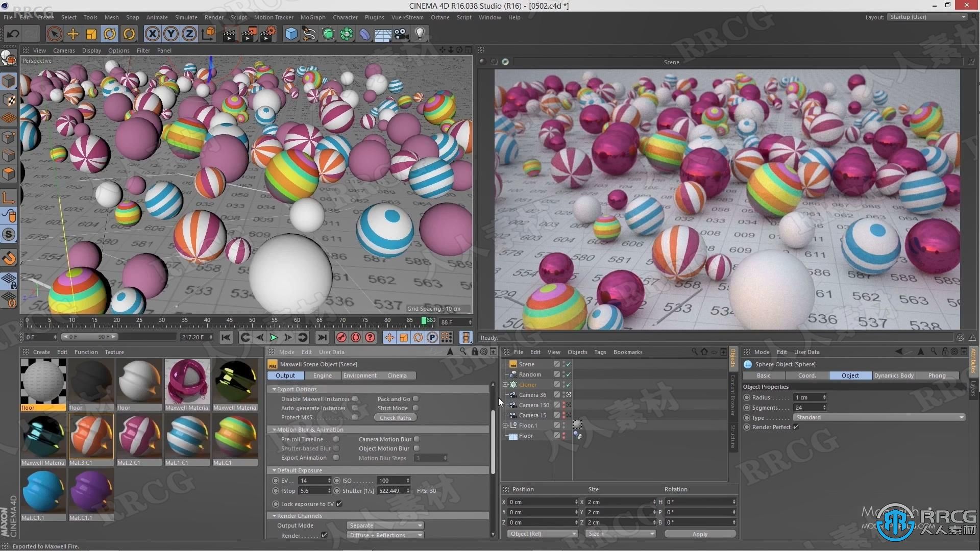Viewport: 980px width, 551px height.
Task: Enable Camera Motion Blur checkbox
Action: [417, 439]
